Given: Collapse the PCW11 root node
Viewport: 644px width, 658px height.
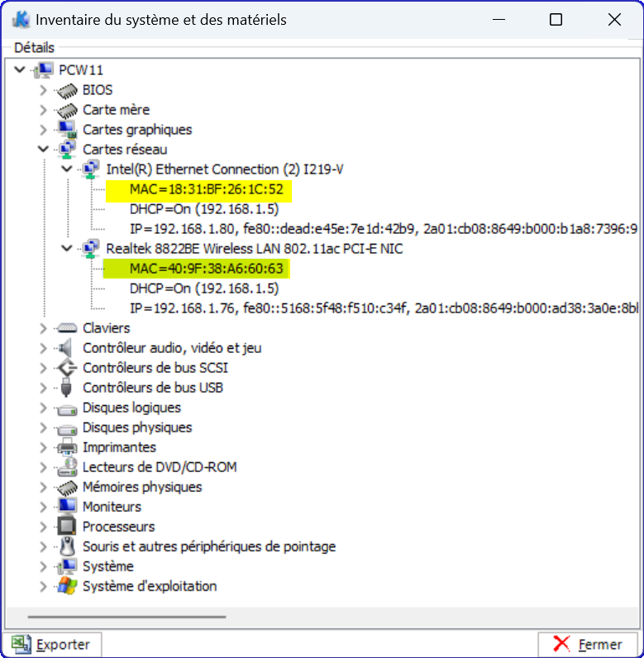Looking at the screenshot, I should pyautogui.click(x=20, y=70).
